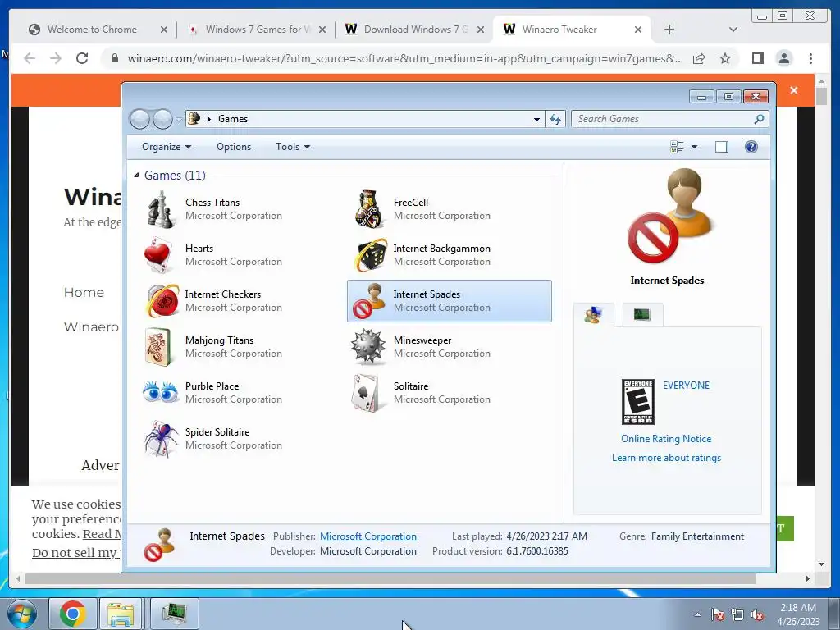Bookmark this page with the star icon
This screenshot has height=630, width=840.
(725, 58)
